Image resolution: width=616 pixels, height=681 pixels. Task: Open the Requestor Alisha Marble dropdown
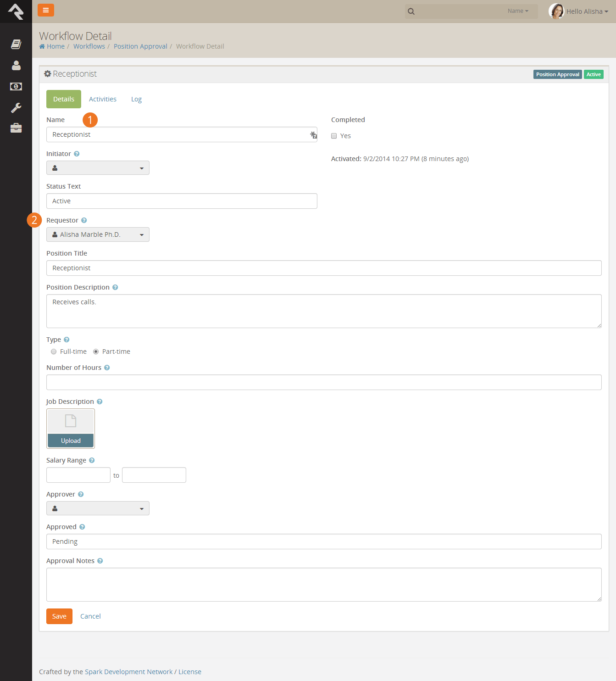tap(98, 234)
